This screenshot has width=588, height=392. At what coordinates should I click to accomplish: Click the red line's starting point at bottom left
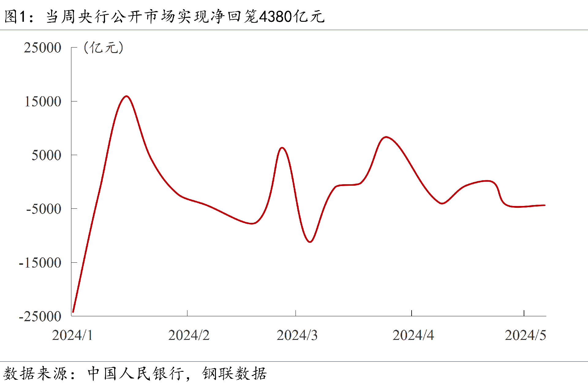tap(73, 312)
